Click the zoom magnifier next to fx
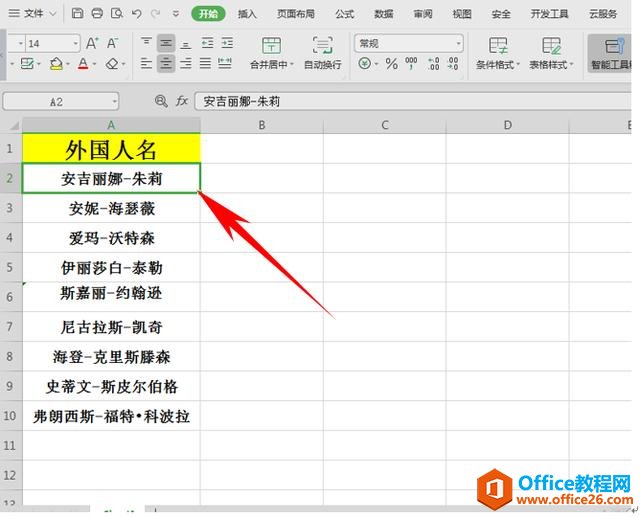The image size is (640, 517). [x=162, y=101]
